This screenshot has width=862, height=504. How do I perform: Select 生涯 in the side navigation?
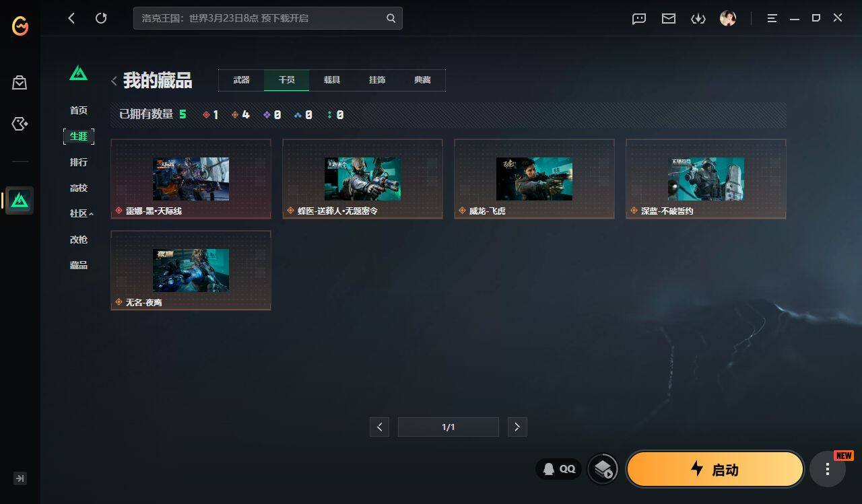click(x=79, y=137)
